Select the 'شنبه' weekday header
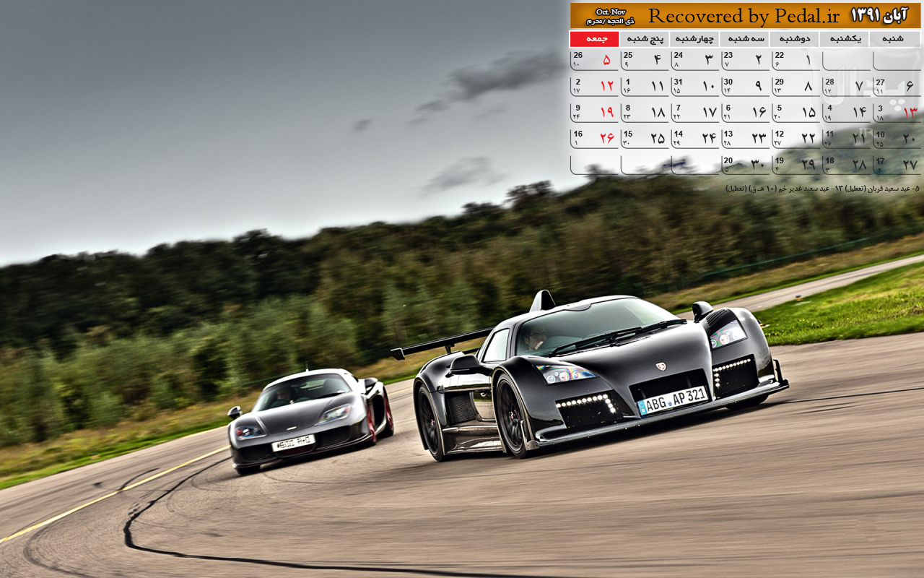924x578 pixels. point(895,39)
